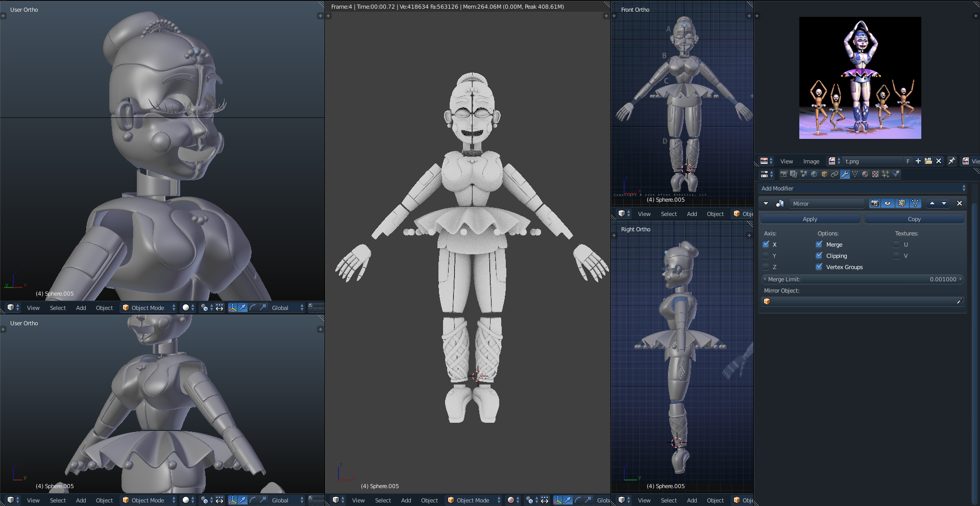Toggle the Mirror modifier's render (camera) button
Image resolution: width=980 pixels, height=506 pixels.
(875, 203)
